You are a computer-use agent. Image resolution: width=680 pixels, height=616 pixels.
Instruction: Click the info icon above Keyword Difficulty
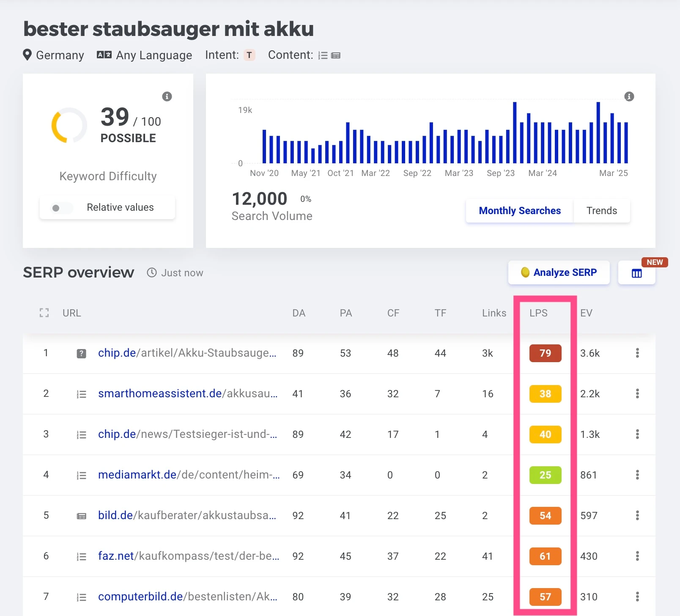167,96
